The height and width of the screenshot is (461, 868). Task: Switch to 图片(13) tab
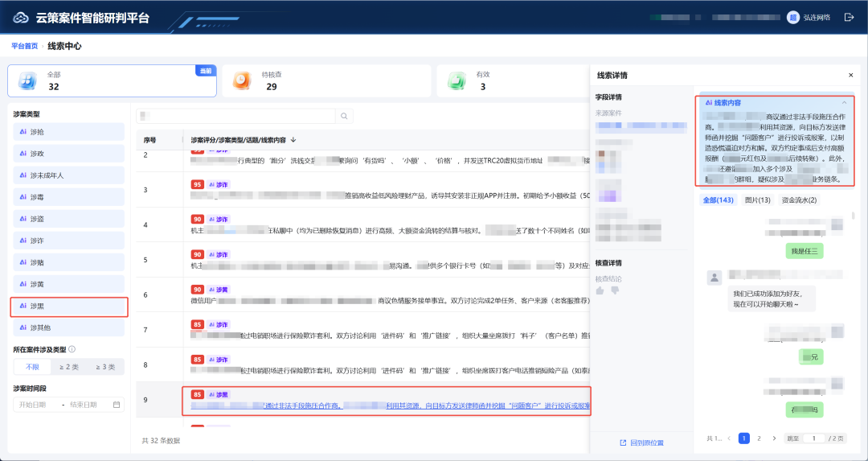click(x=758, y=200)
